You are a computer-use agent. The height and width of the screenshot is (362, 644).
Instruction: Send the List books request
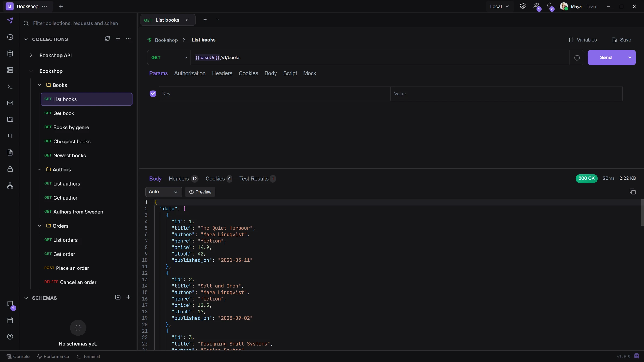606,58
